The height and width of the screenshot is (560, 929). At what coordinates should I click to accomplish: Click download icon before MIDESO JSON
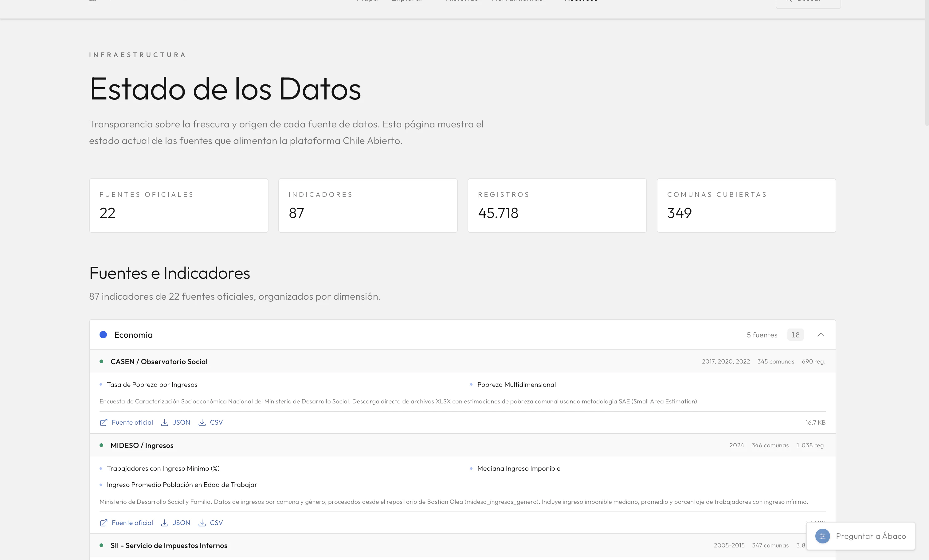pyautogui.click(x=164, y=523)
